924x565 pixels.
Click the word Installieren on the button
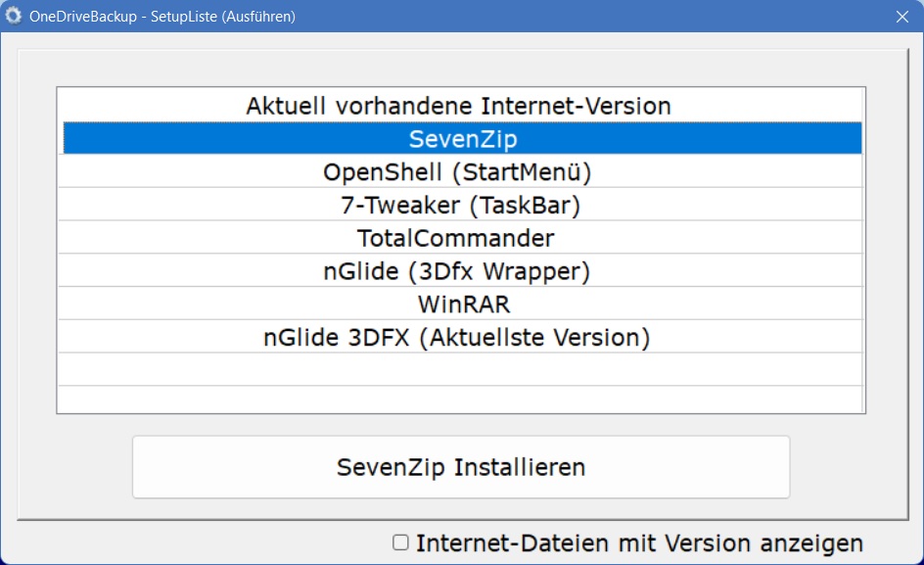(x=519, y=467)
